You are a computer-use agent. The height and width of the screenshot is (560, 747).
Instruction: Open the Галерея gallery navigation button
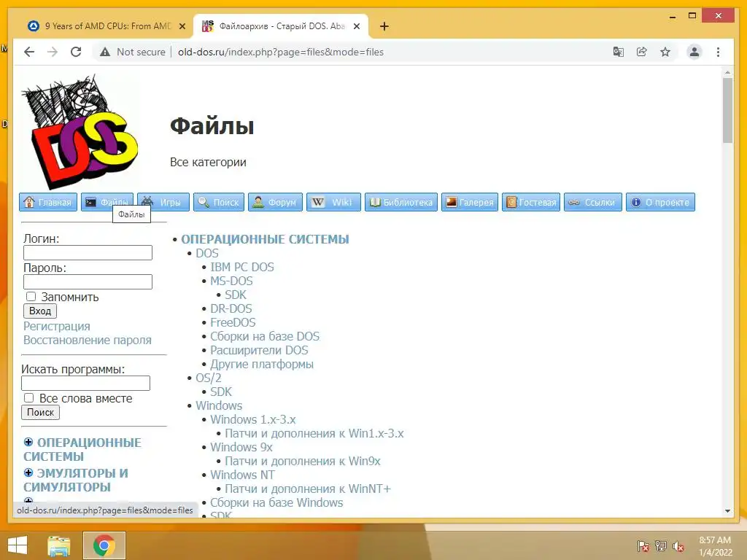470,202
